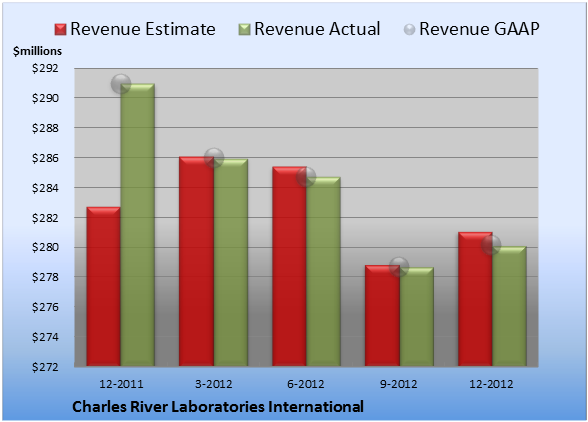588x422 pixels.
Task: Click the 12-2011 x-axis label
Action: [121, 384]
